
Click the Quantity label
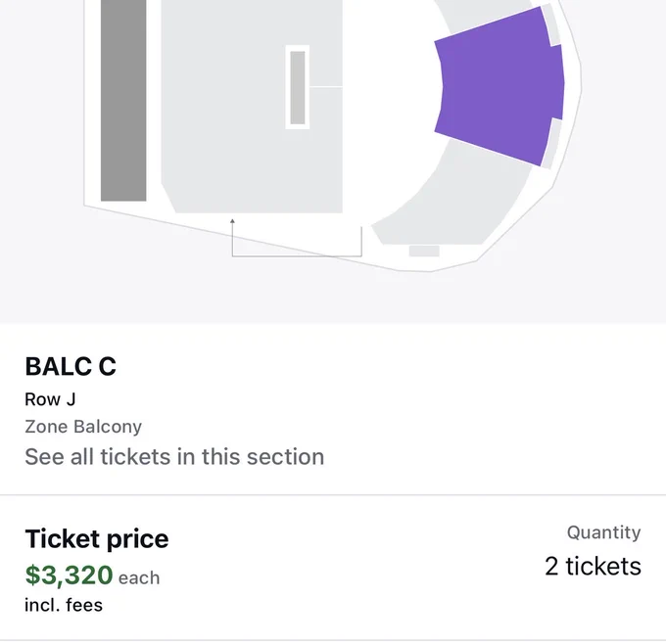pyautogui.click(x=604, y=532)
